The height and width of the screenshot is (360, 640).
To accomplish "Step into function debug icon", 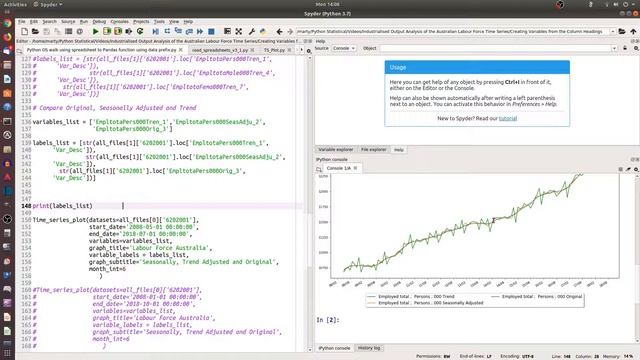I will coord(178,31).
